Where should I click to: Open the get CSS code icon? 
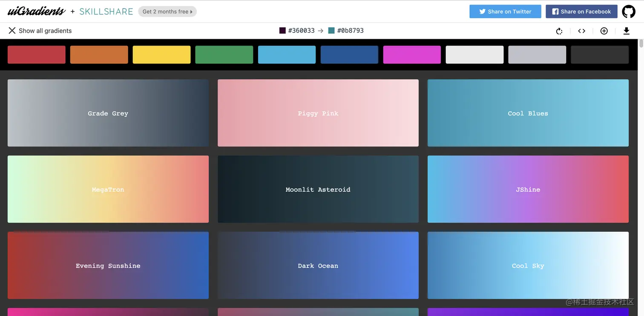click(581, 31)
